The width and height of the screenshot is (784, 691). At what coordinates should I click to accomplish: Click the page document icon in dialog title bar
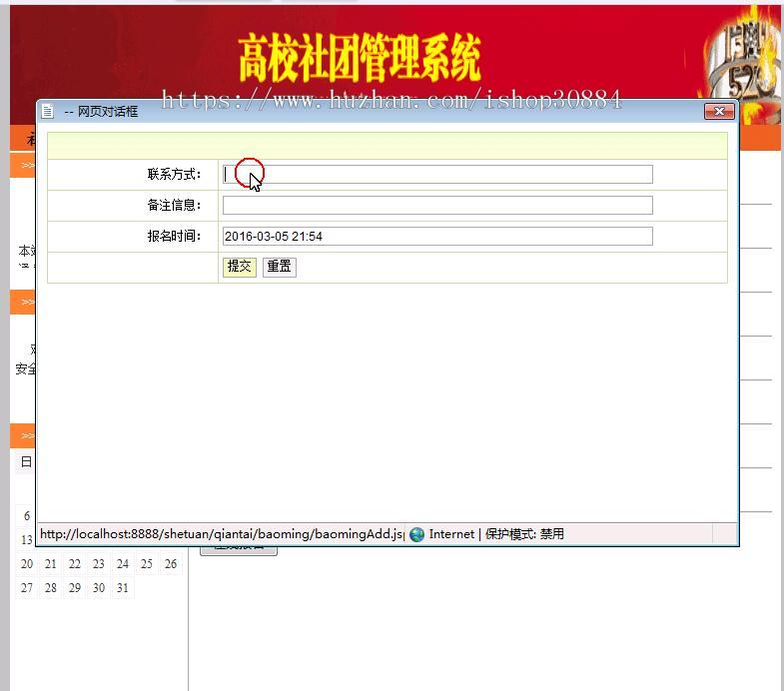pyautogui.click(x=48, y=111)
